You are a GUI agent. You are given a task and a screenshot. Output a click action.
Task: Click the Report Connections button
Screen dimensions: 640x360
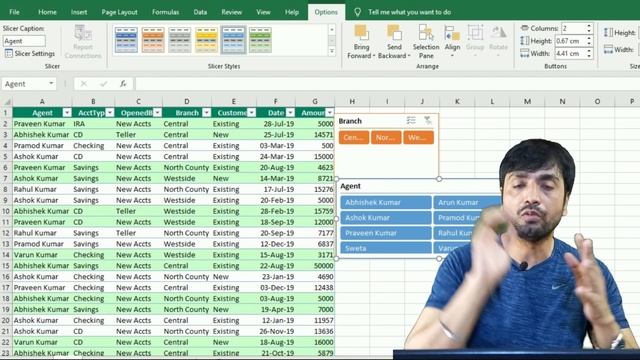83,42
